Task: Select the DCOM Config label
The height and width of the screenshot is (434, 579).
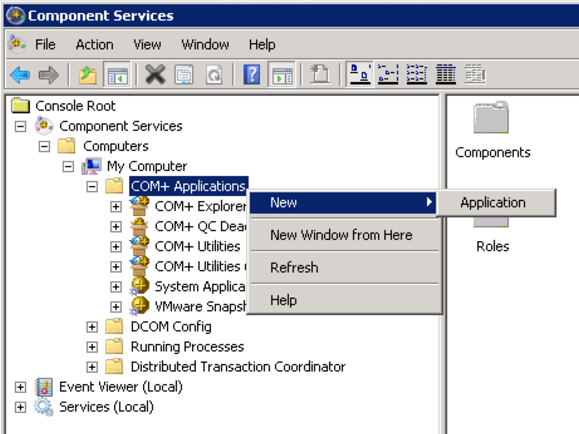Action: pos(171,327)
